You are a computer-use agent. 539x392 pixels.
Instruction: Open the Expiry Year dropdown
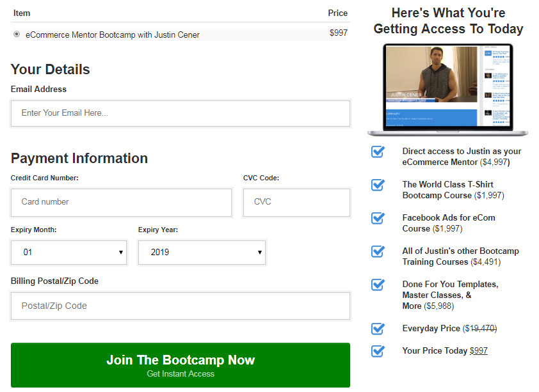click(202, 253)
